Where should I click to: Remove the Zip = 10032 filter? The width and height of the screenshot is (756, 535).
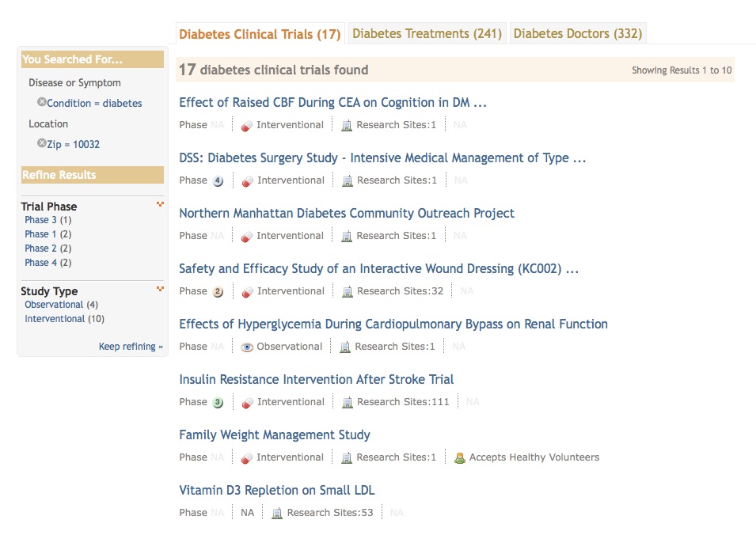(42, 143)
